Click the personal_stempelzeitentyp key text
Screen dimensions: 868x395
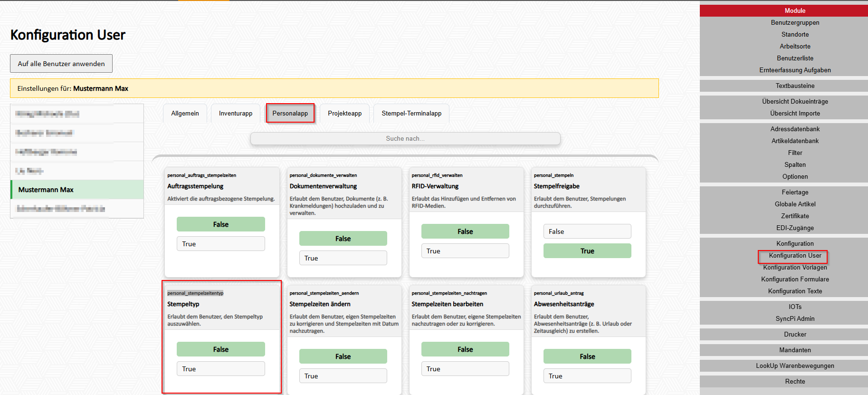point(195,293)
